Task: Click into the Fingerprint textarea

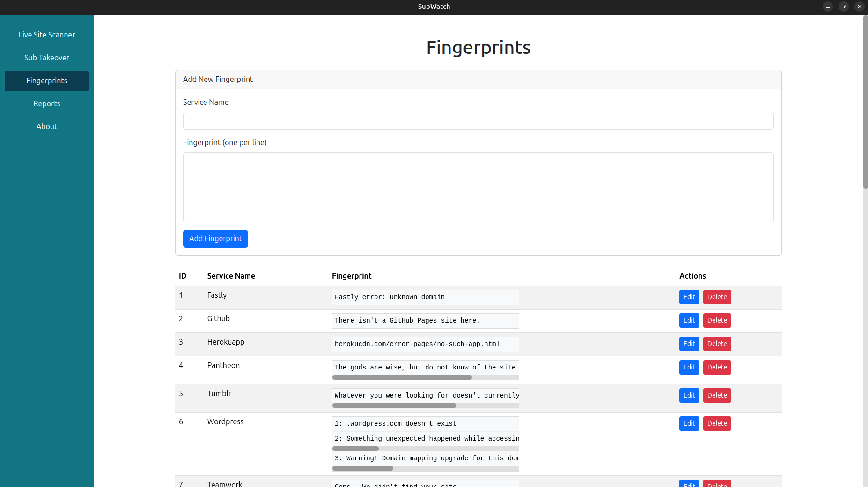Action: point(478,187)
